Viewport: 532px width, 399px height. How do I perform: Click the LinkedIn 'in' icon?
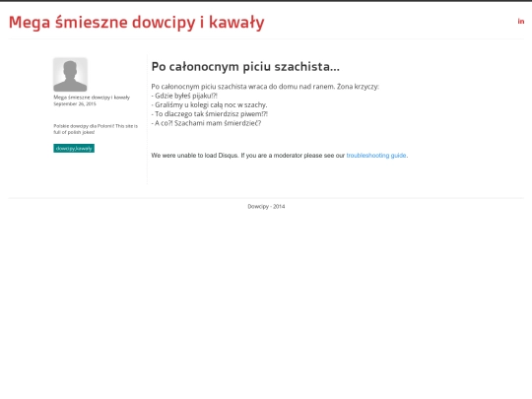[x=521, y=22]
